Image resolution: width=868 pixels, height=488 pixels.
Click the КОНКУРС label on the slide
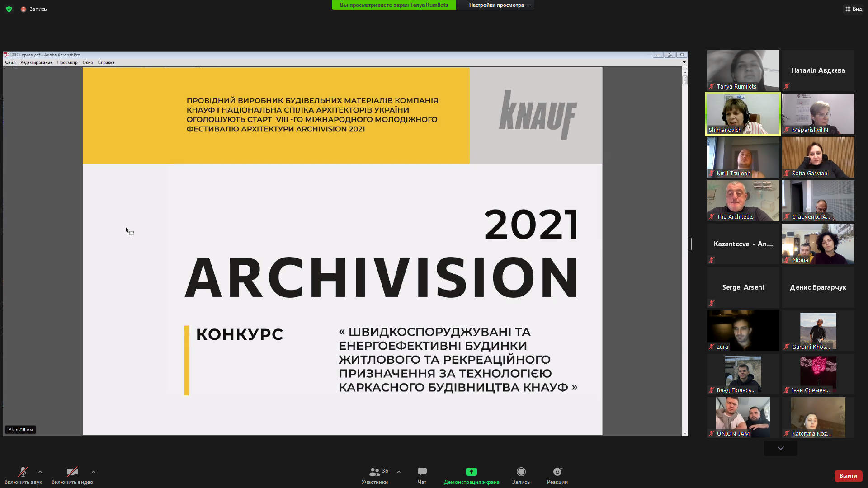click(240, 334)
